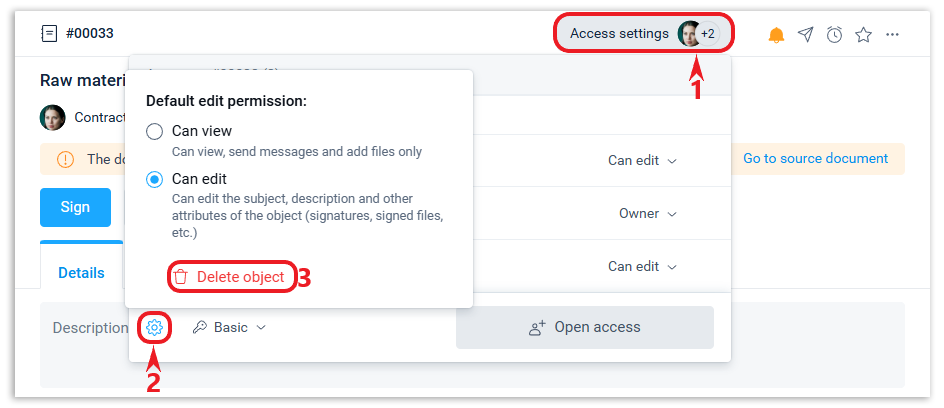Click the blue gear settings icon
The width and height of the screenshot is (944, 408).
(154, 327)
